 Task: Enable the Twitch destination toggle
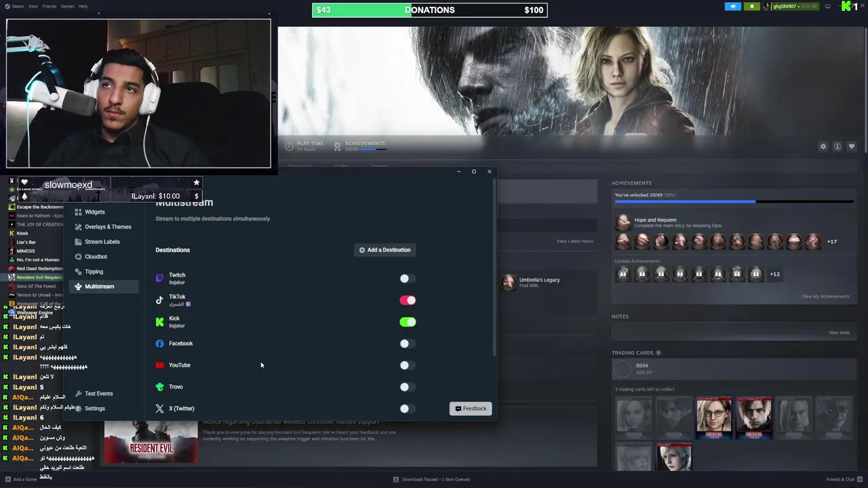(x=407, y=279)
